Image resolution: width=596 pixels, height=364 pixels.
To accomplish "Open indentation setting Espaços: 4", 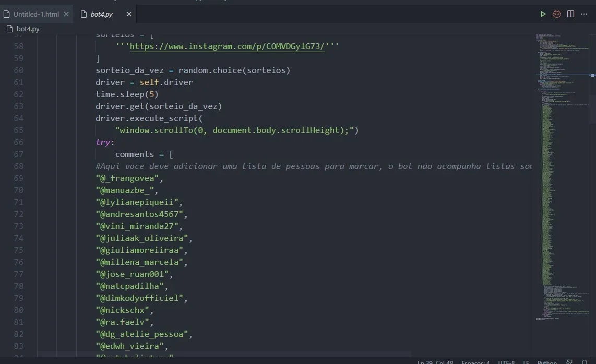I will 475,362.
